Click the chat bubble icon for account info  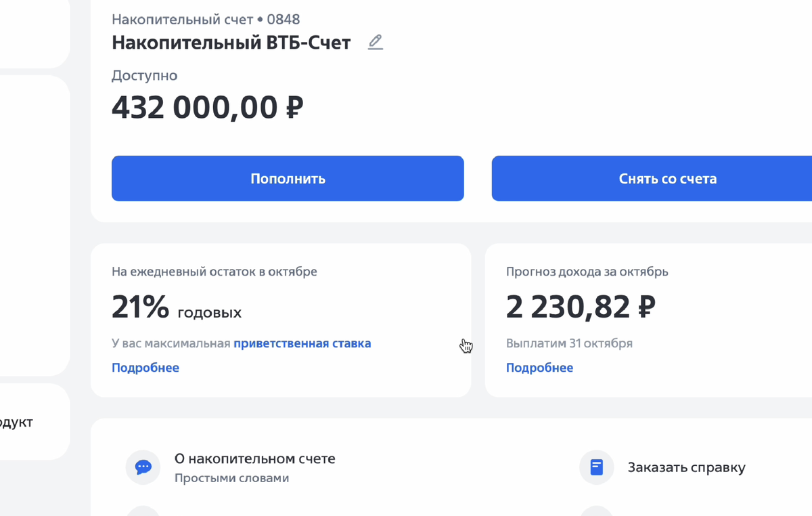[x=143, y=467]
